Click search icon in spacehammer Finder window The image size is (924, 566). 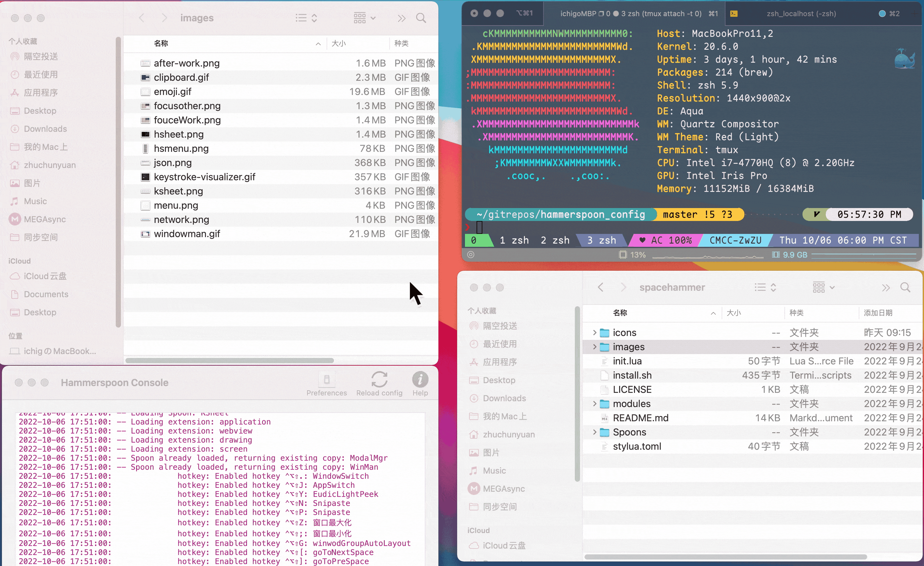coord(905,288)
